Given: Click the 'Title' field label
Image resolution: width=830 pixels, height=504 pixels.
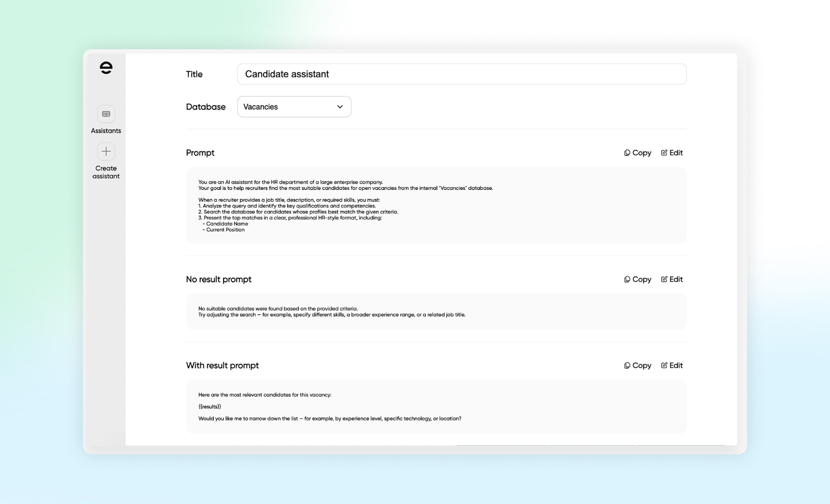Looking at the screenshot, I should [194, 74].
